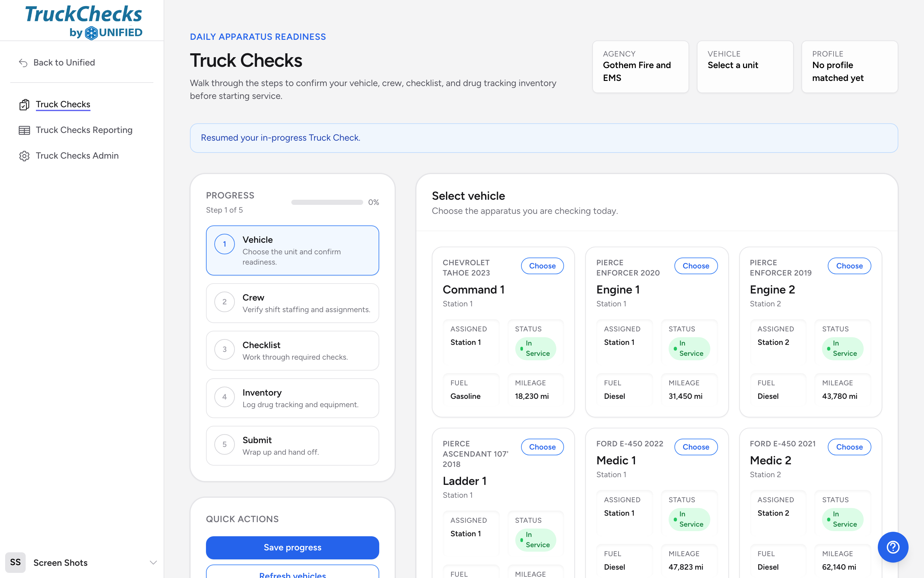Click step number 3 circle for Checklist

pyautogui.click(x=225, y=349)
